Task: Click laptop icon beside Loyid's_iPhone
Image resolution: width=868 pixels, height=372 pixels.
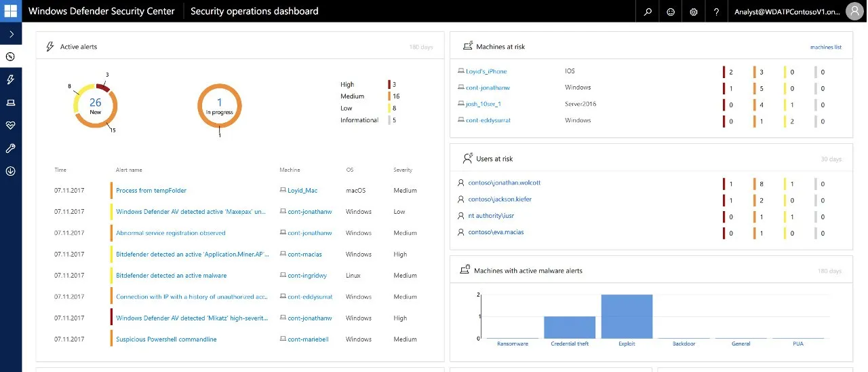Action: [461, 71]
